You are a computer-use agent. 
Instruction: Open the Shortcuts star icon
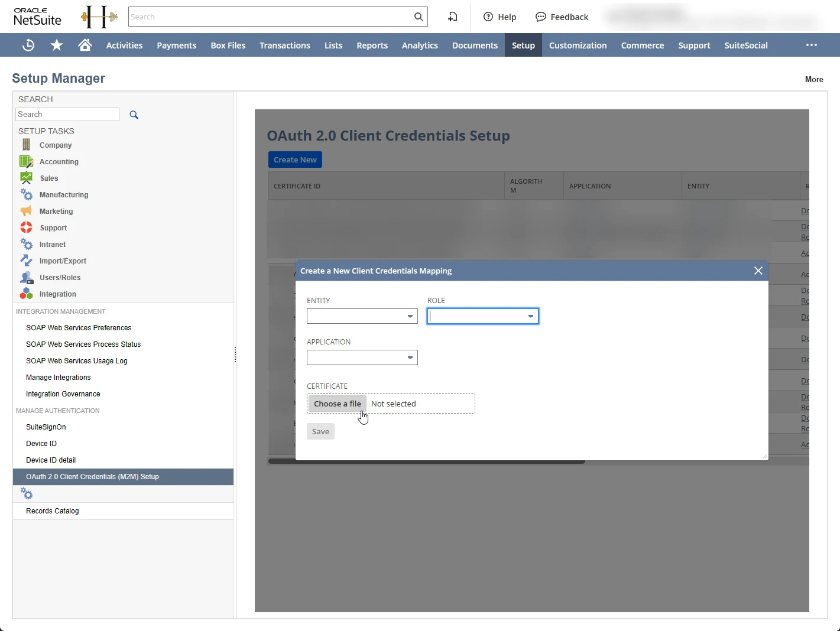click(57, 45)
